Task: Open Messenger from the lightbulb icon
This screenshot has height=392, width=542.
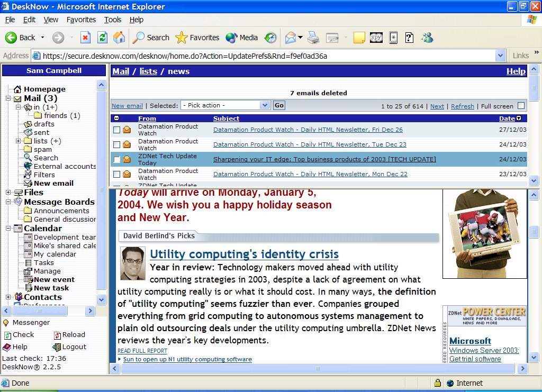Action: [6, 323]
